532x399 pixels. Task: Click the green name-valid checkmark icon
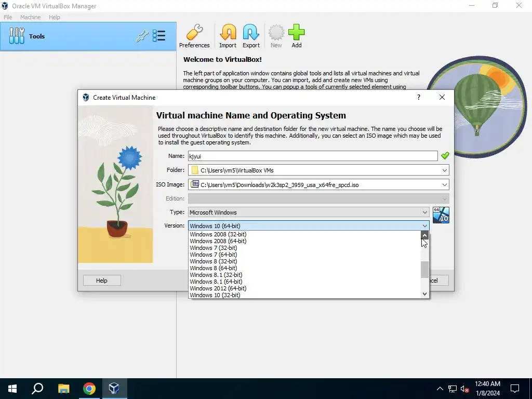pyautogui.click(x=445, y=156)
